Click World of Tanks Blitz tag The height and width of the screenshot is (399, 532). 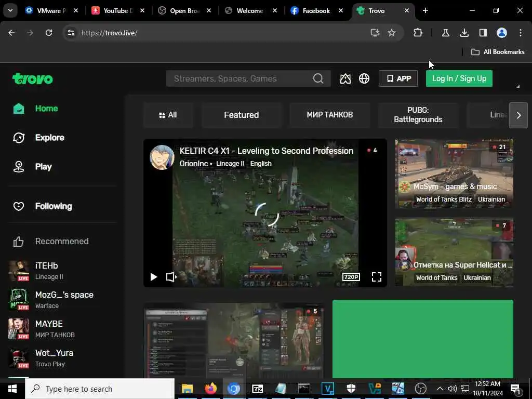[x=444, y=199]
